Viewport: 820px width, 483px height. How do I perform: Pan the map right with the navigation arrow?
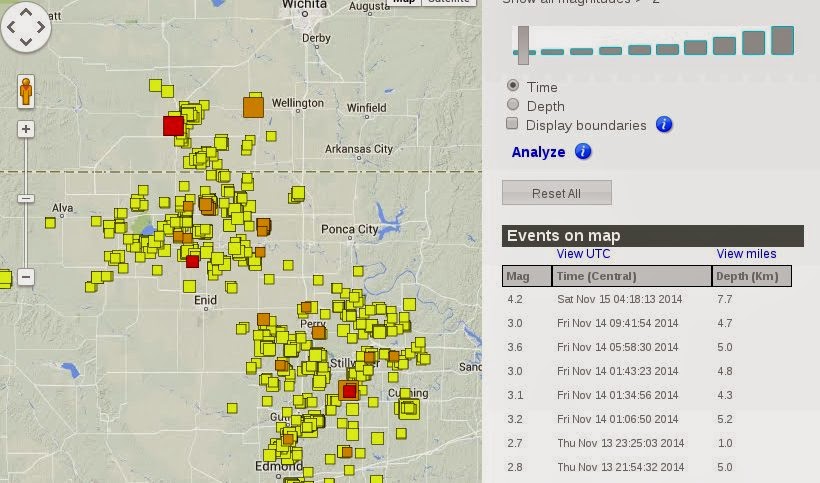click(x=41, y=27)
